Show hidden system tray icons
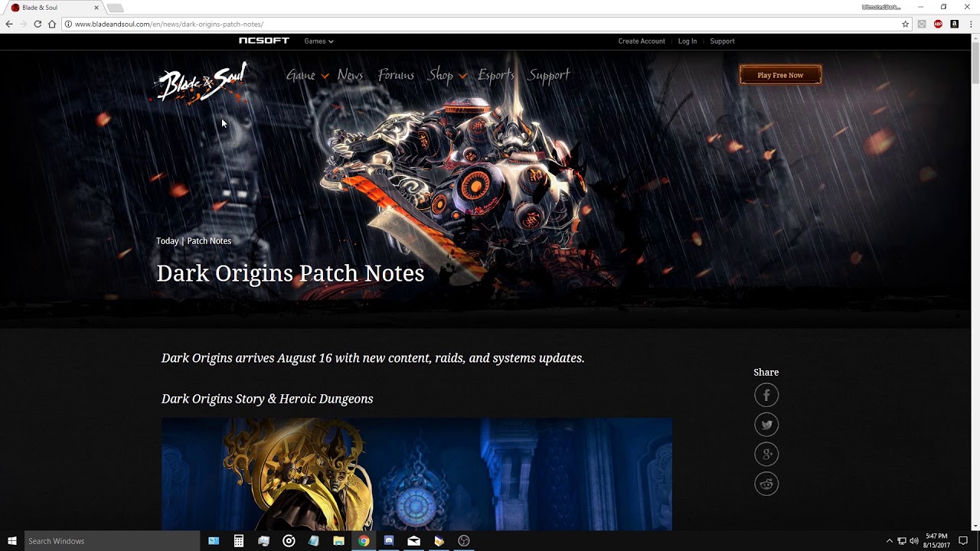The width and height of the screenshot is (980, 551). click(x=889, y=541)
